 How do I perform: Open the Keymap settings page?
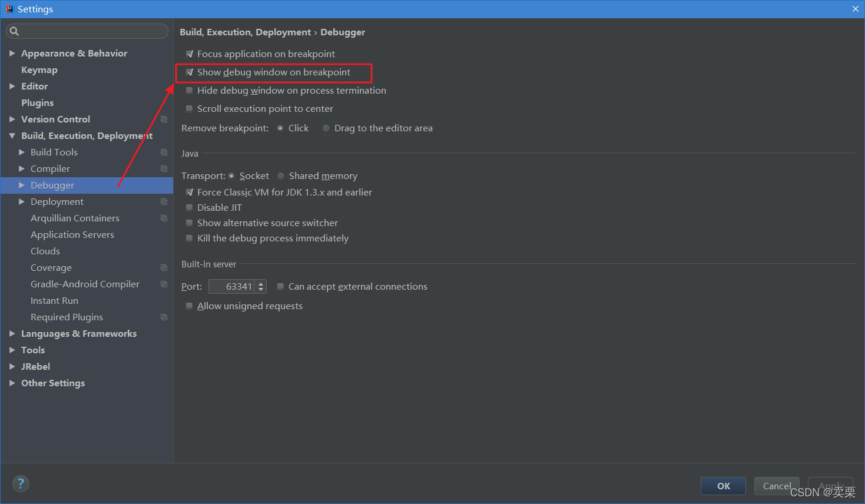click(39, 70)
